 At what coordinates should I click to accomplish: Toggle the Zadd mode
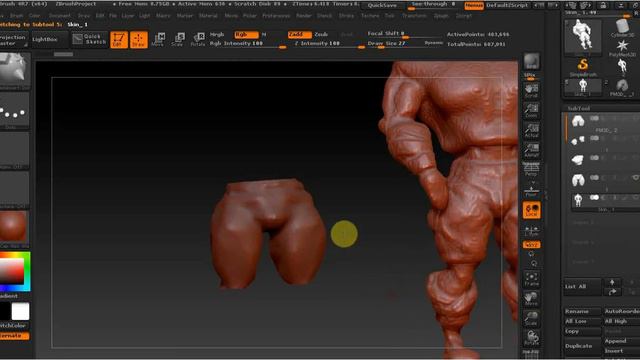(x=300, y=35)
